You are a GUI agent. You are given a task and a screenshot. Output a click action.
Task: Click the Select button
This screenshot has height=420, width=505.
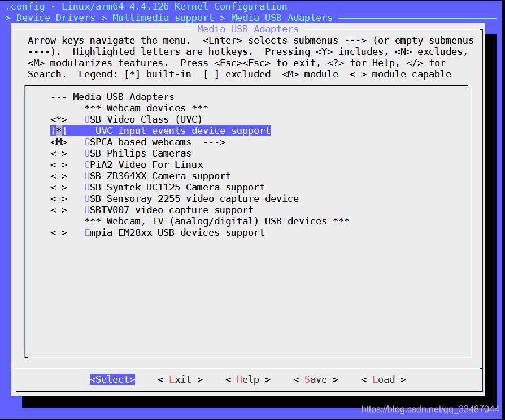point(112,379)
